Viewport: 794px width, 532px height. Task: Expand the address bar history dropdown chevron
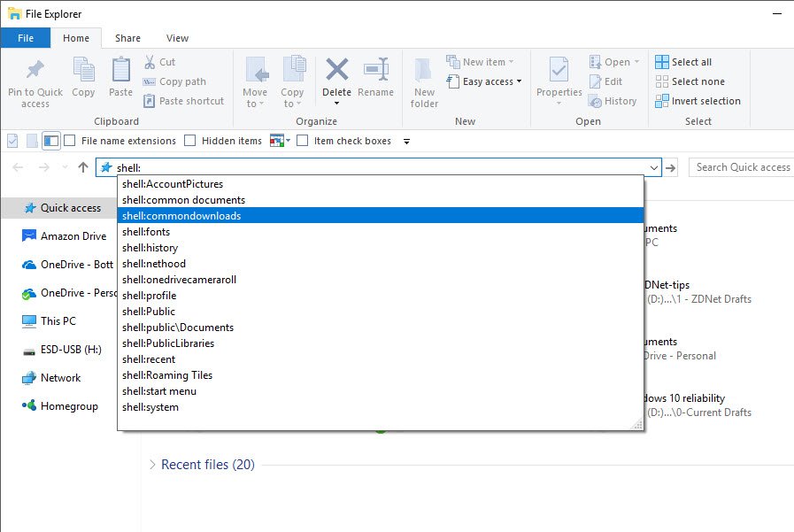654,167
